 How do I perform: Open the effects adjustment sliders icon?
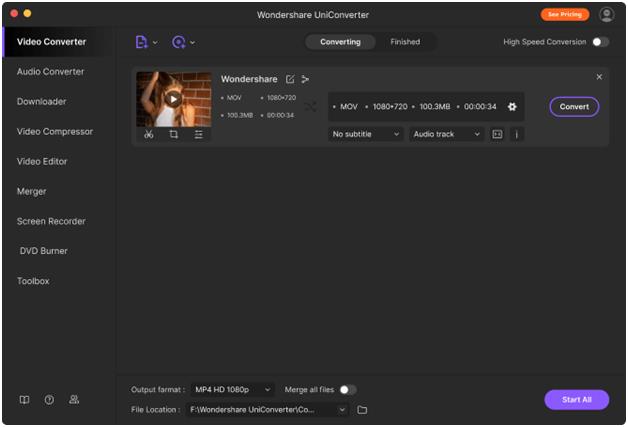click(199, 134)
